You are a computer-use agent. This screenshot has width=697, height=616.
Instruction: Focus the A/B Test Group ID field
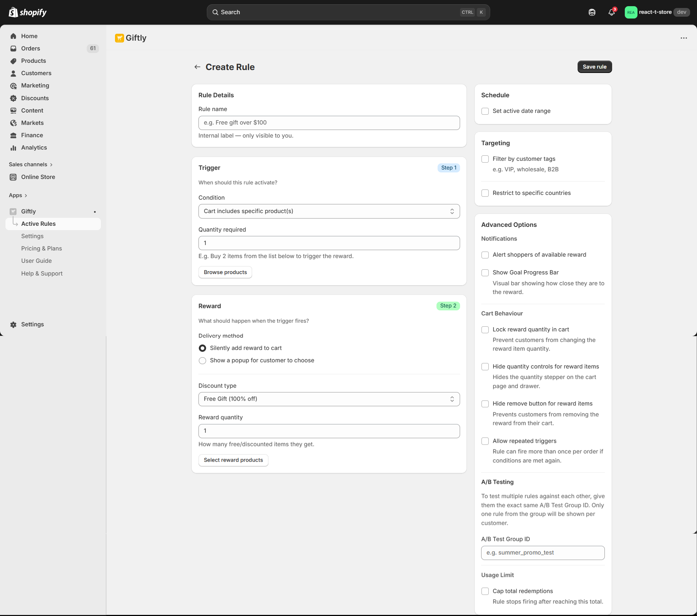click(x=542, y=553)
